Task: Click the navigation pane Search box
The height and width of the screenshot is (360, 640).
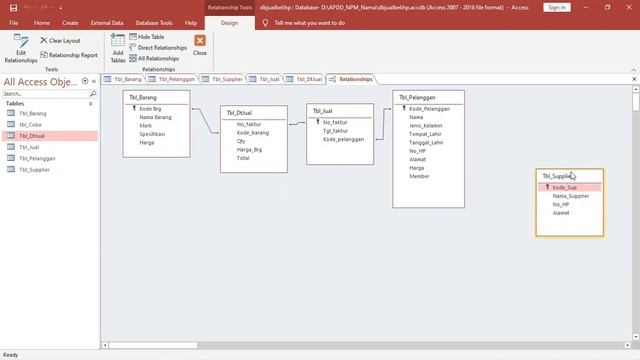Action: 45,93
